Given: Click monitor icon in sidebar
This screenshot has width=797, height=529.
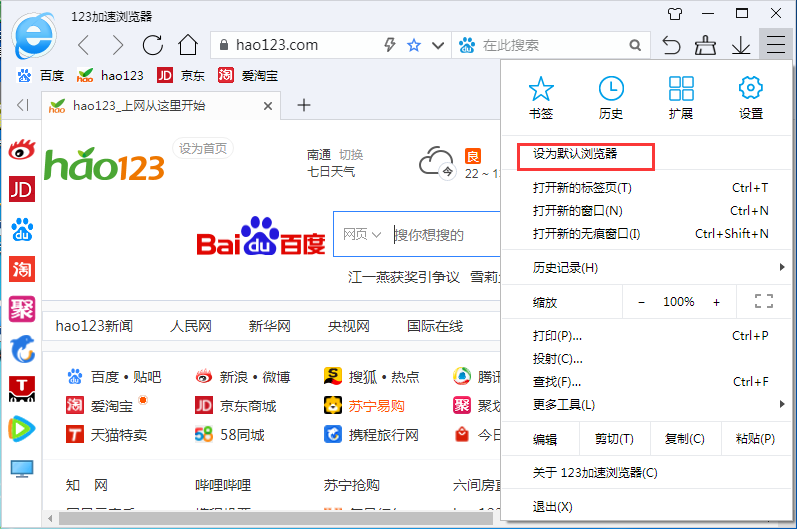Looking at the screenshot, I should (x=22, y=469).
